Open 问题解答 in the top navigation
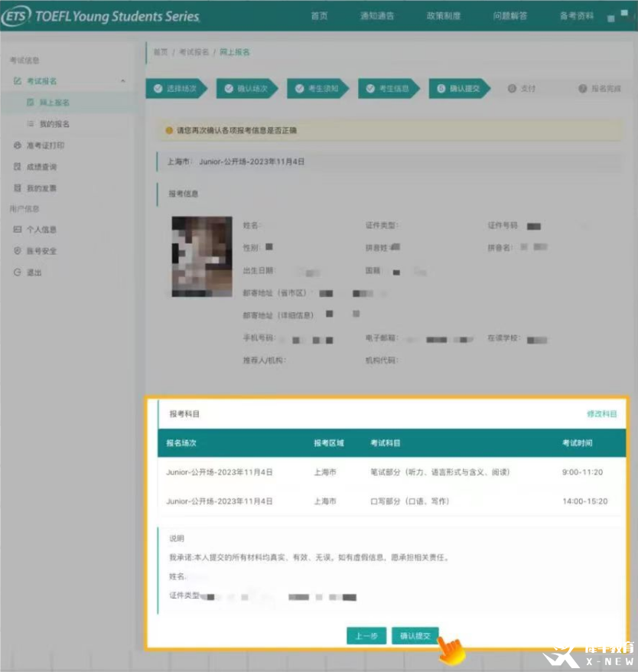Image resolution: width=638 pixels, height=672 pixels. pos(510,16)
